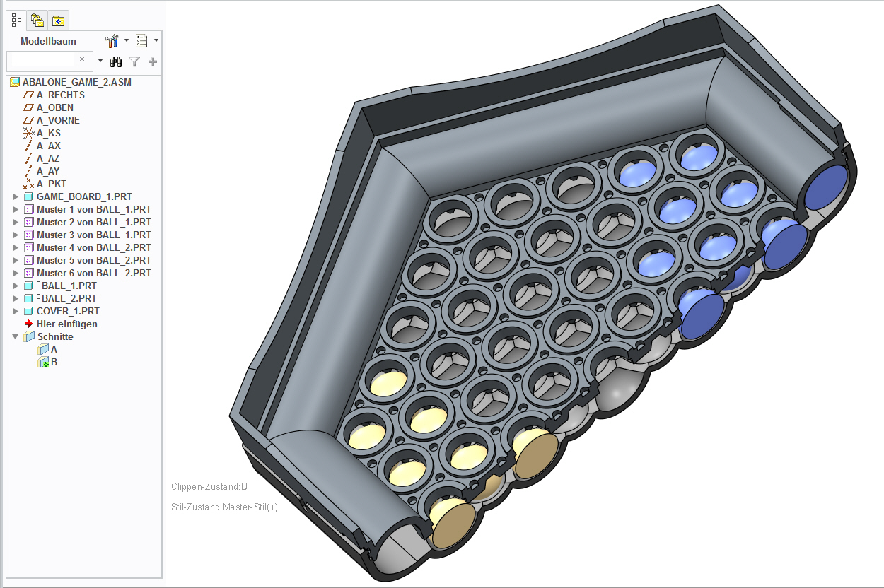Expand Muster 1 von BALL_1.PRT
884x588 pixels.
(x=16, y=209)
